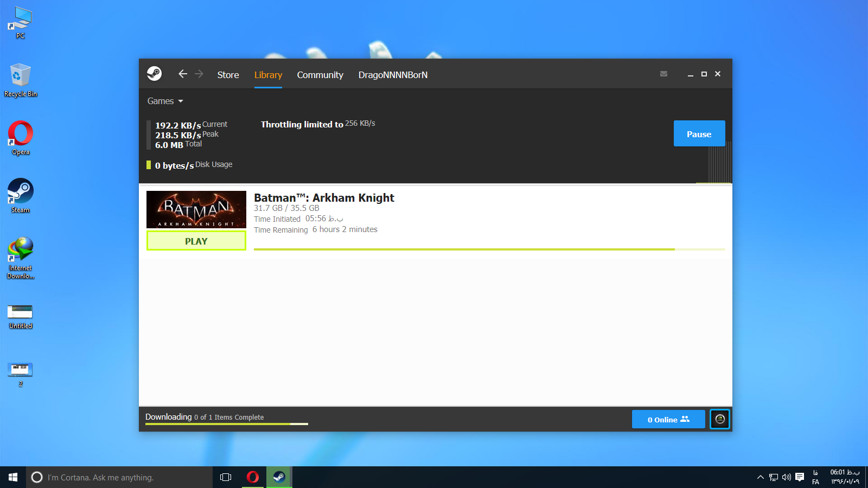
Task: Switch to the Community tab
Action: (x=320, y=75)
